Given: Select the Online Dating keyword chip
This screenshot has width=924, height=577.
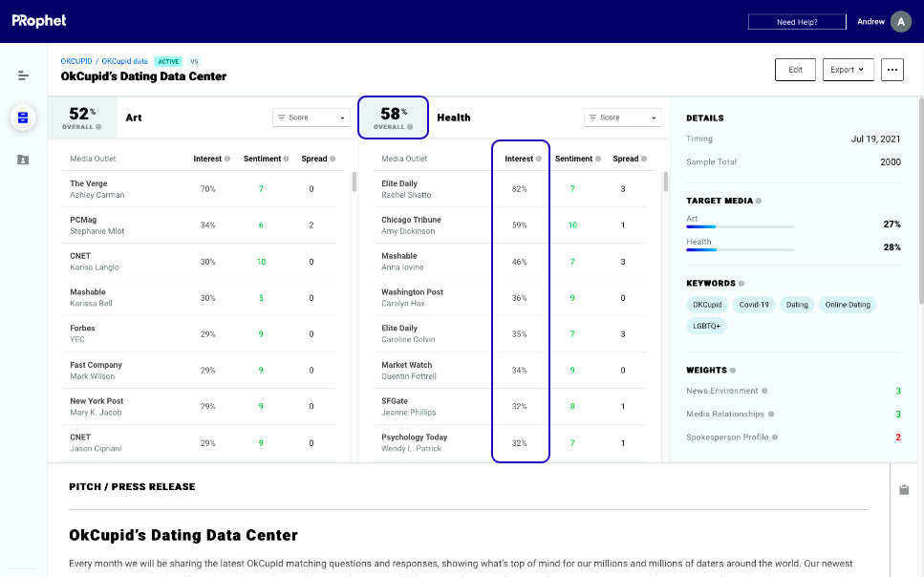Looking at the screenshot, I should [x=848, y=305].
